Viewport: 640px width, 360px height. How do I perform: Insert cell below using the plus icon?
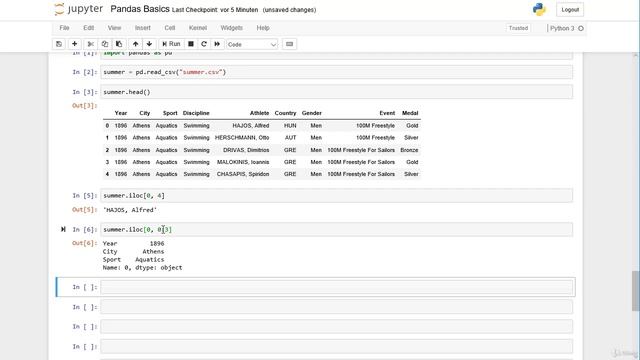point(74,44)
